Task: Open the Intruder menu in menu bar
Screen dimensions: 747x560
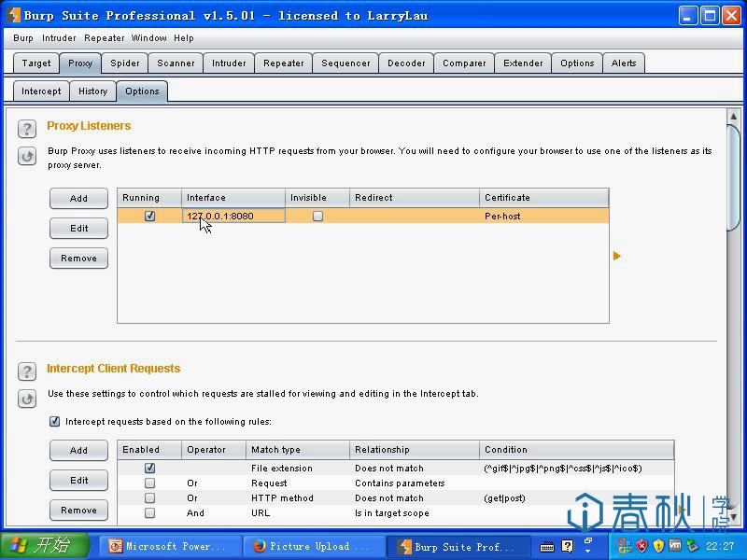Action: click(x=59, y=38)
